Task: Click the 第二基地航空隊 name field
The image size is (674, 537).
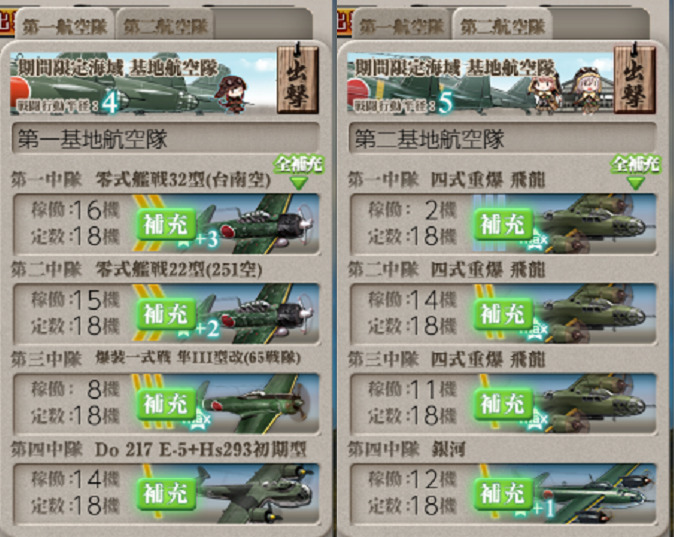Action: pos(502,138)
